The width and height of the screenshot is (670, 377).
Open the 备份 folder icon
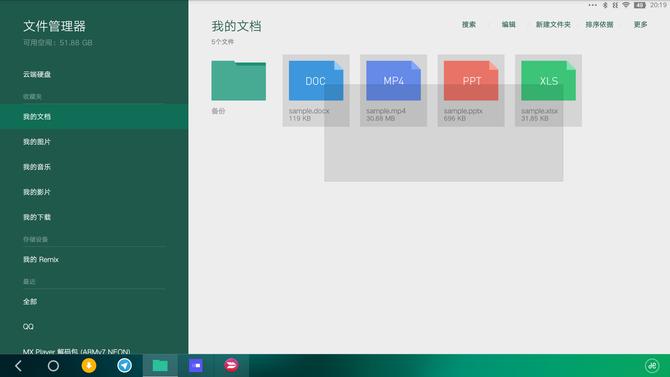(238, 81)
